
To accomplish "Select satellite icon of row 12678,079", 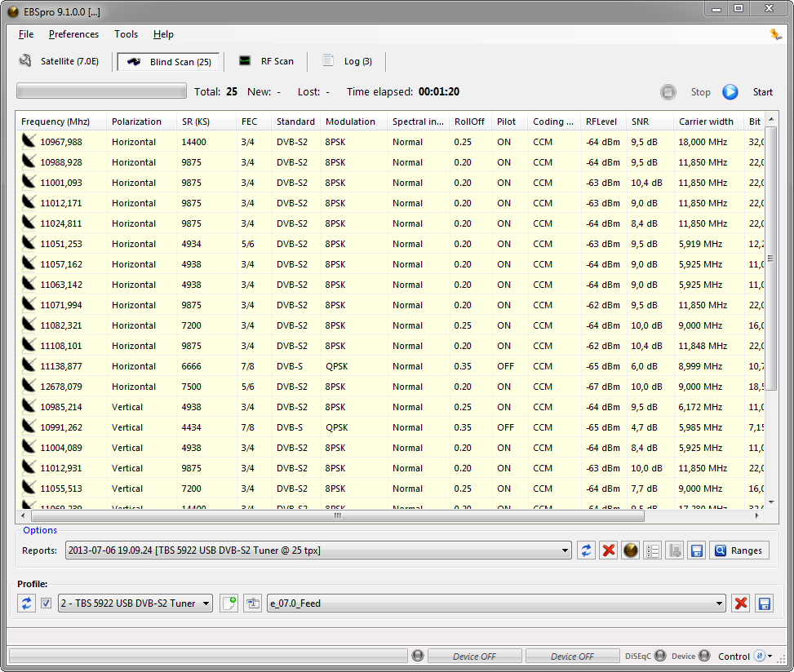I will tap(29, 385).
